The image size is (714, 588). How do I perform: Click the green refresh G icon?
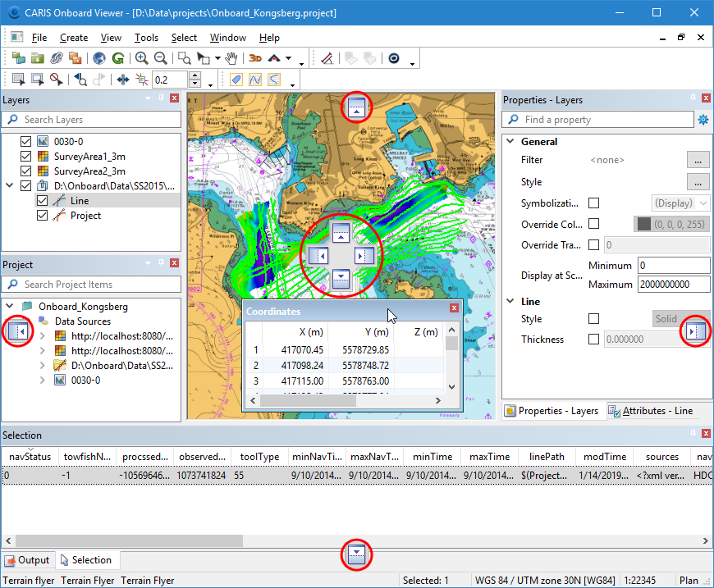pos(118,58)
